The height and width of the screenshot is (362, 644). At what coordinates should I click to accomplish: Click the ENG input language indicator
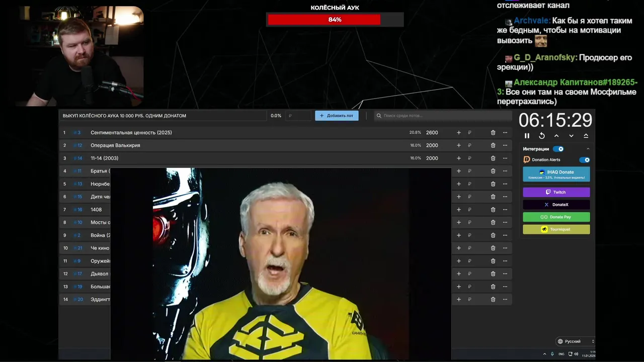pyautogui.click(x=561, y=354)
